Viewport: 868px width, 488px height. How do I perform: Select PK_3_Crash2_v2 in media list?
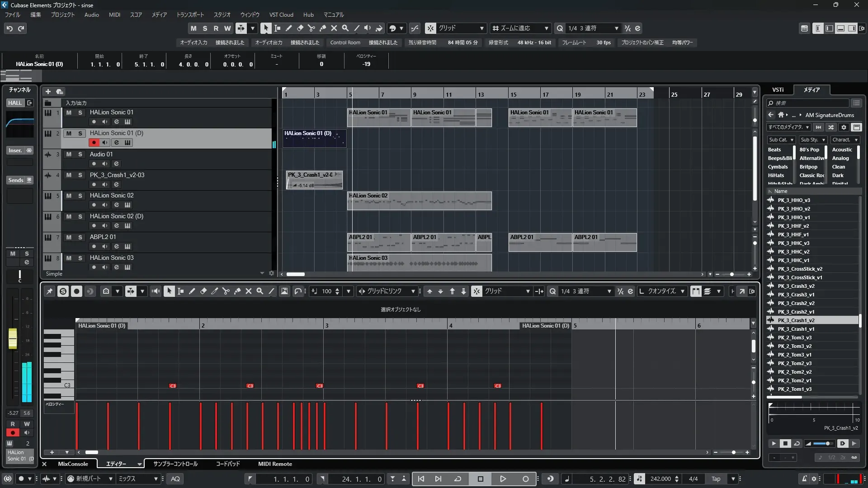[796, 303]
